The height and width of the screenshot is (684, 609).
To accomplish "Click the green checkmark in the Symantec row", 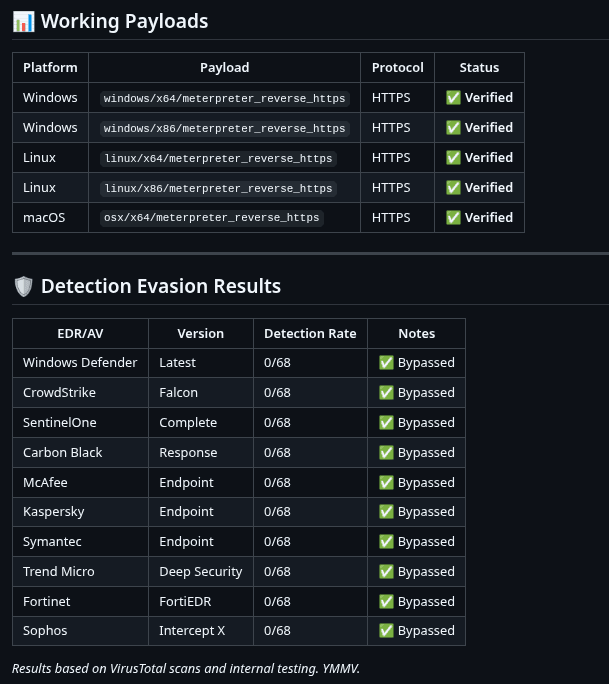I will point(386,541).
